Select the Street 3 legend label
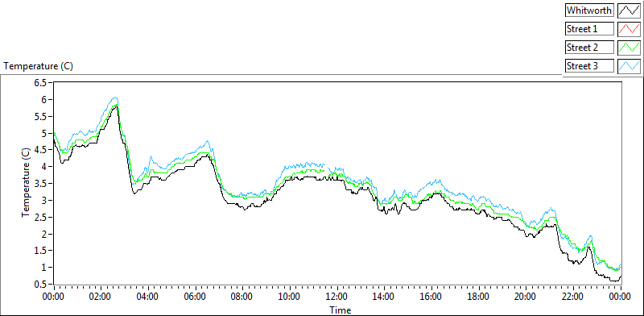Image resolution: width=644 pixels, height=316 pixels. coord(589,65)
